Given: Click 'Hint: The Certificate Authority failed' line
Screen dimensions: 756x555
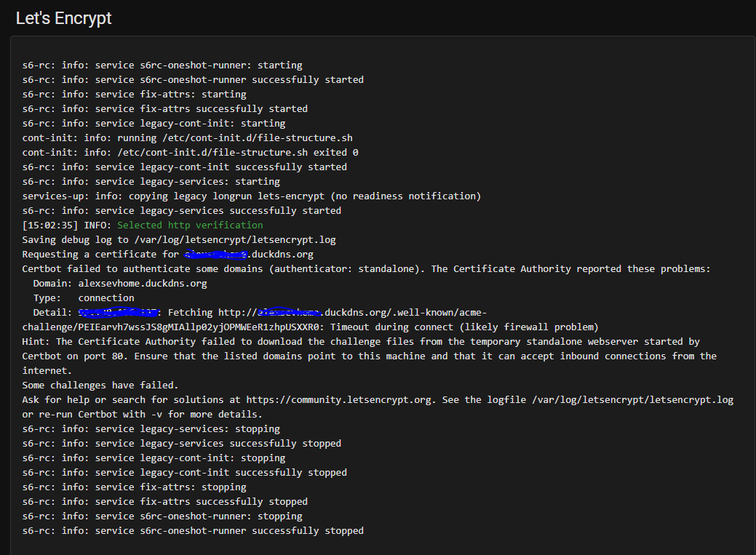Looking at the screenshot, I should tap(361, 341).
